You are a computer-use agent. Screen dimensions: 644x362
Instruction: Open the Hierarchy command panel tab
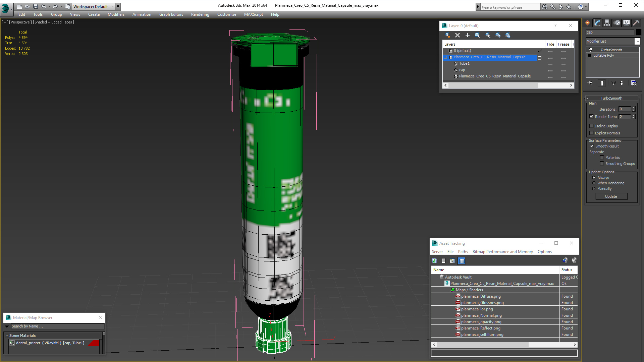607,23
